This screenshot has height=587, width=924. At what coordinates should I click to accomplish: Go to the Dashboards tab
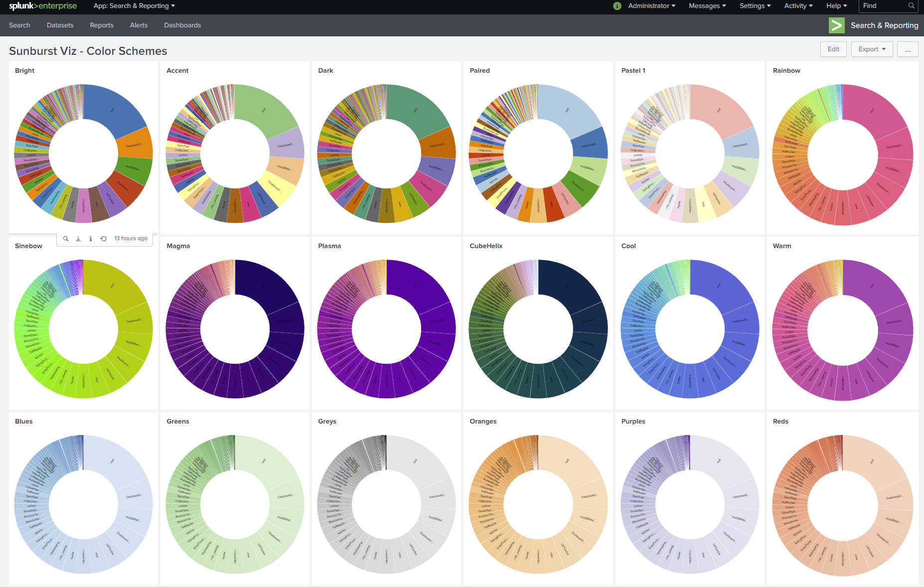[182, 25]
